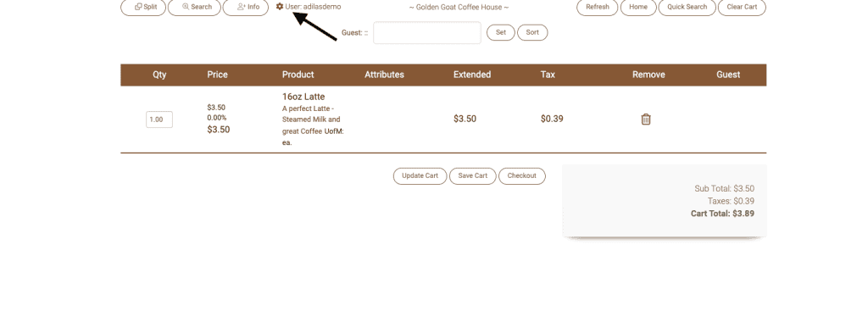
Task: Click the Set guest button
Action: 500,33
